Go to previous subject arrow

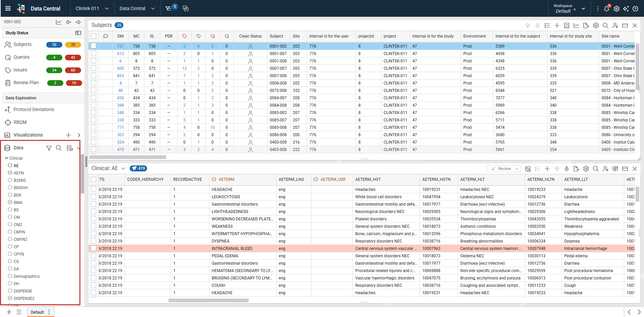(x=68, y=22)
